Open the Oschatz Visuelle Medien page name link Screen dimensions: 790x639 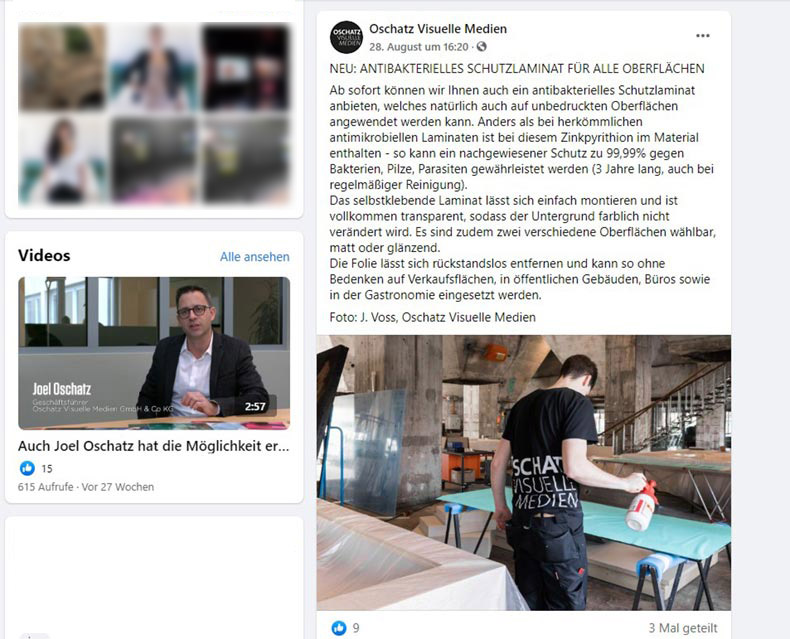pyautogui.click(x=438, y=29)
